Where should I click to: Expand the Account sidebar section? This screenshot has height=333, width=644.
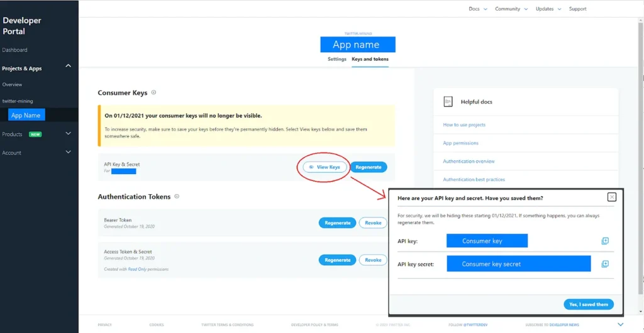point(68,152)
